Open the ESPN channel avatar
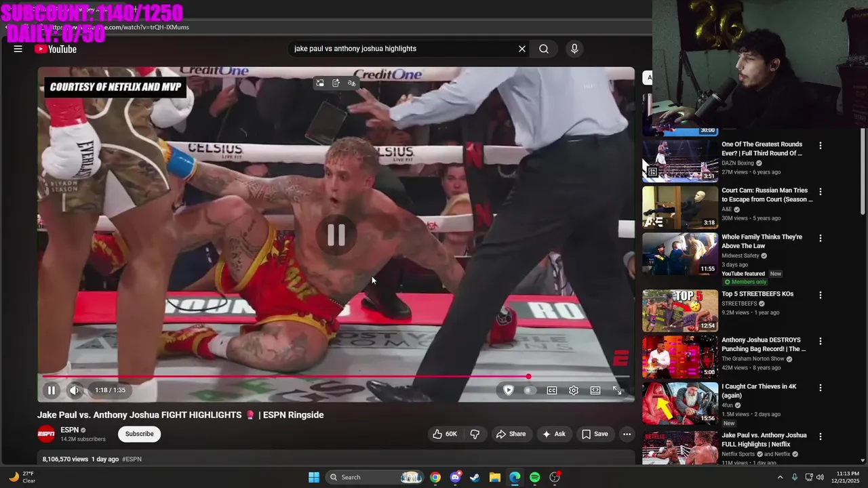868x488 pixels. (46, 434)
